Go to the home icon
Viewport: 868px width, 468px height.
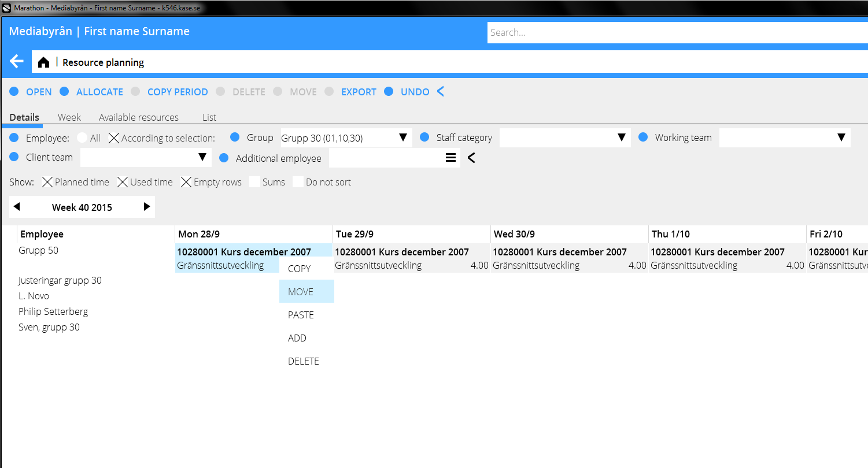(43, 62)
